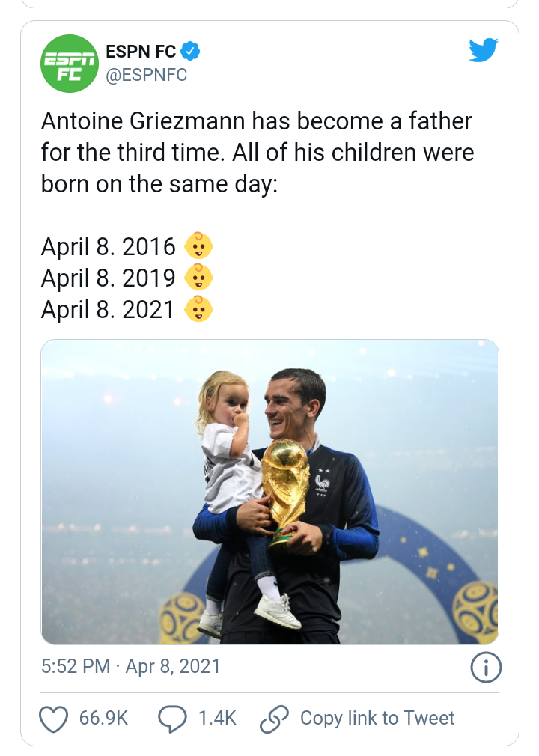This screenshot has width=539, height=756.
Task: Click the baby emoji beside April 8. 2021
Action: [199, 309]
